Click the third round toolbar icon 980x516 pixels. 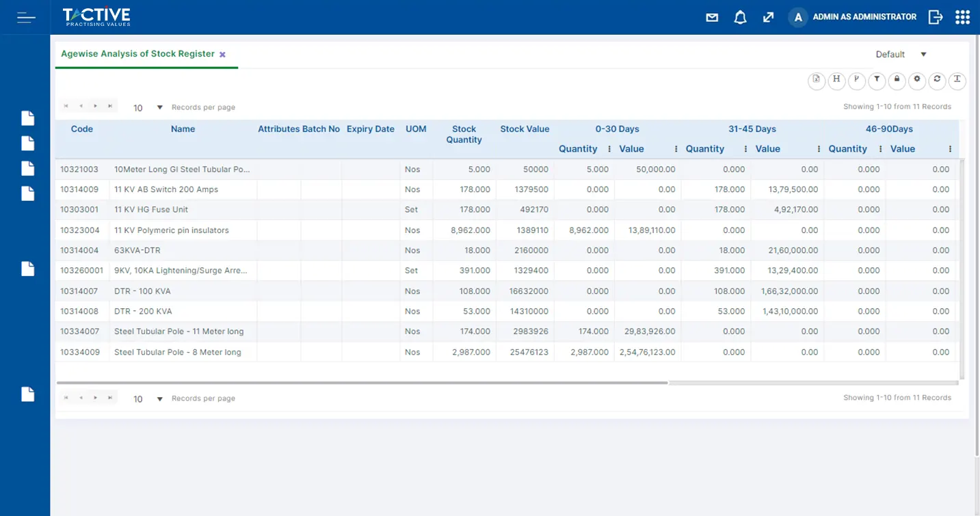tap(856, 81)
